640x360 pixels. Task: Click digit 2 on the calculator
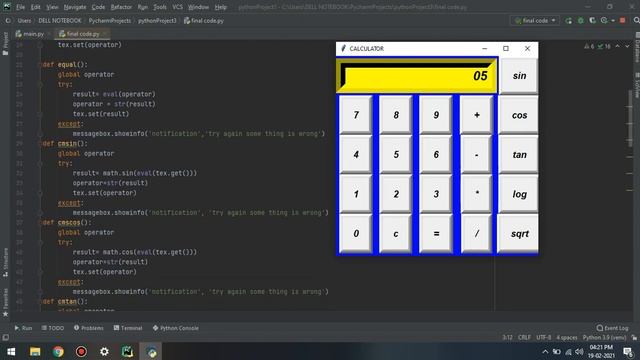click(396, 194)
